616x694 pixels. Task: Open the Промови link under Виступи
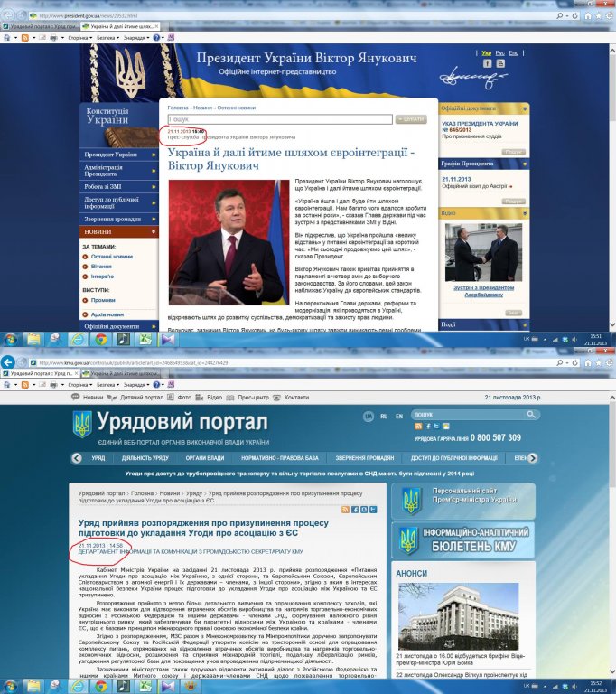103,300
